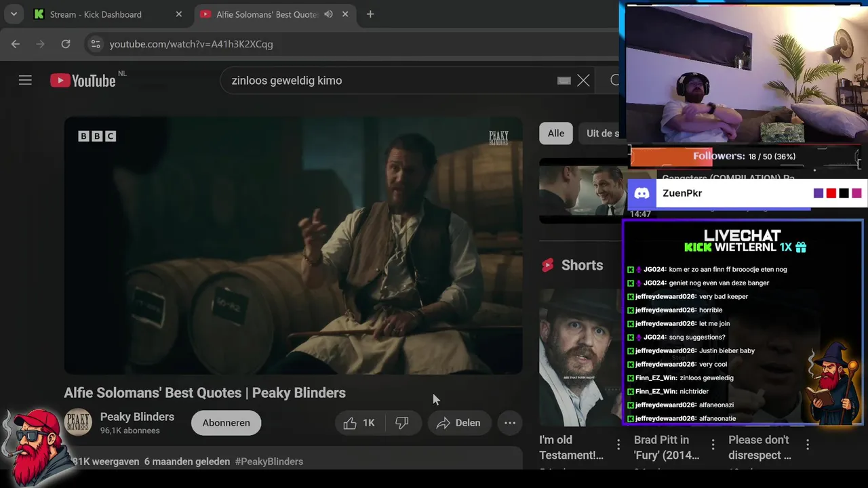Click the video title Alfie Solomans' Best Quotes
This screenshot has width=868, height=488.
pos(205,393)
